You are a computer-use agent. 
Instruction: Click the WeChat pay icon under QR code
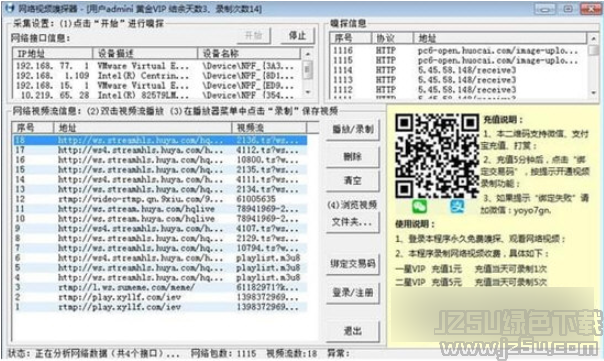[419, 207]
